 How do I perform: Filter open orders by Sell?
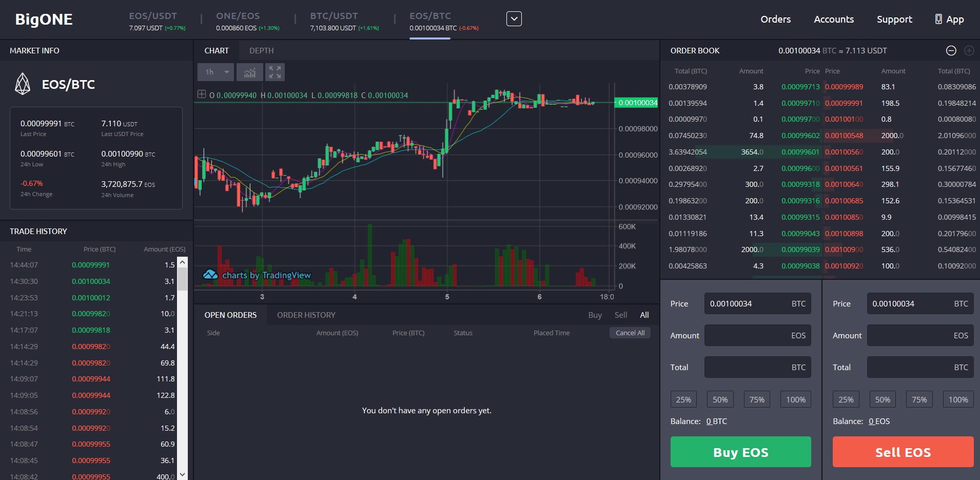621,315
